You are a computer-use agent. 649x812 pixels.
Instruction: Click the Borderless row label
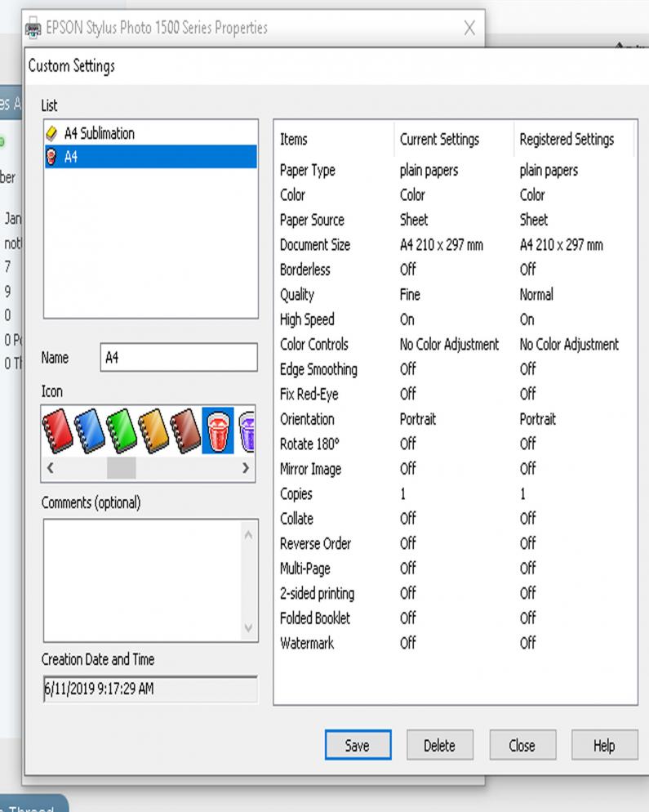[304, 270]
